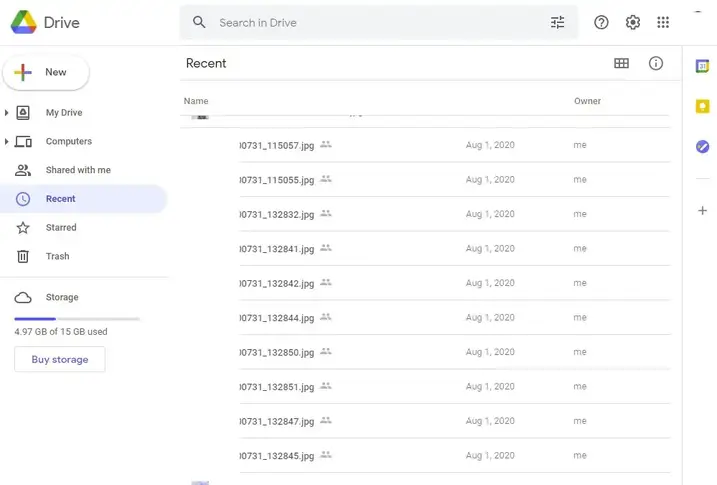Viewport: 717px width, 485px height.
Task: Click the Recent clock icon
Action: pyautogui.click(x=23, y=199)
